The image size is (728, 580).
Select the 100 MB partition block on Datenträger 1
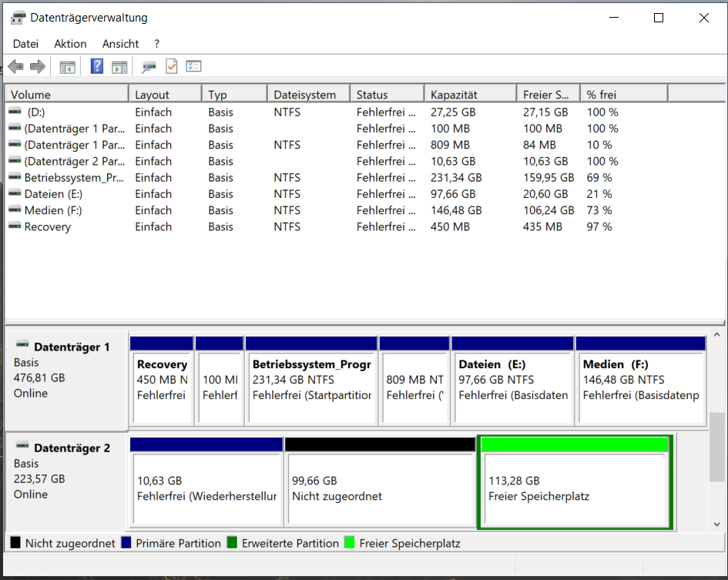(x=220, y=381)
